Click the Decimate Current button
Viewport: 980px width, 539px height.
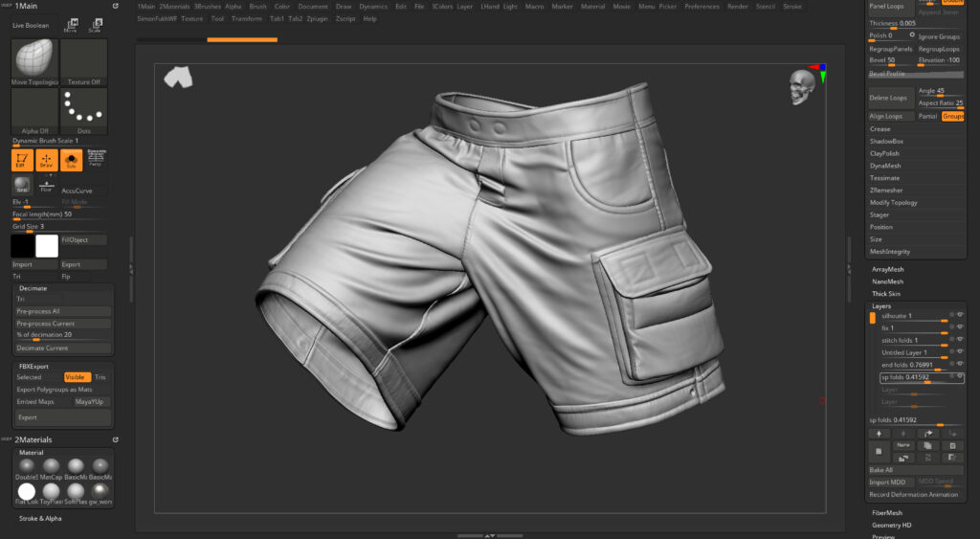[x=62, y=348]
